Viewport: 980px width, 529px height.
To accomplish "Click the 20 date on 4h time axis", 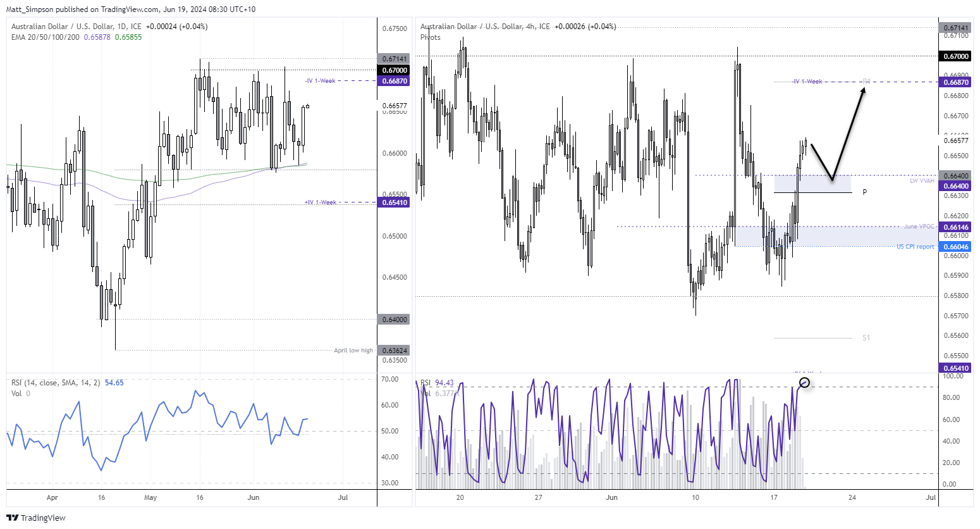I will click(460, 497).
